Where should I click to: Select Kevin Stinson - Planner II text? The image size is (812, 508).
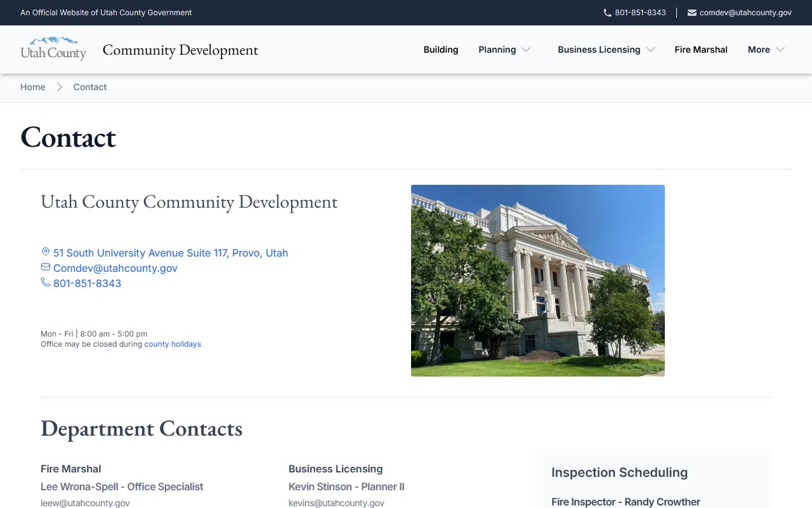point(346,487)
